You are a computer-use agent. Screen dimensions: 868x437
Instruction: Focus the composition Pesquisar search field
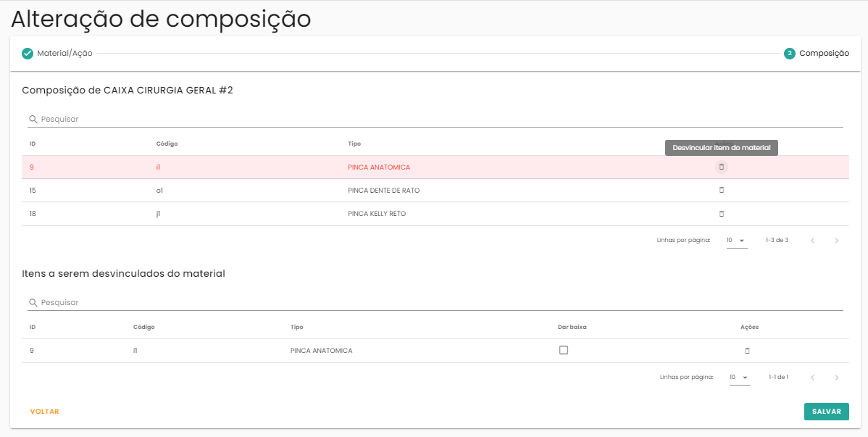pos(435,119)
